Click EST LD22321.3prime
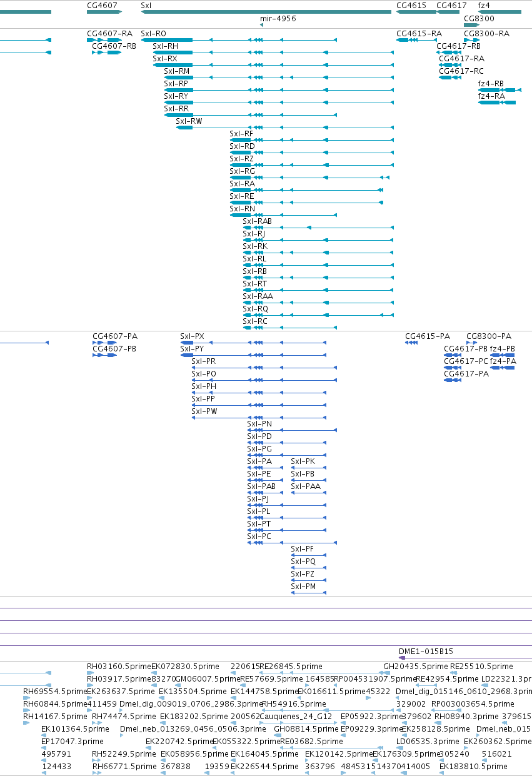The image size is (532, 776). tap(506, 678)
